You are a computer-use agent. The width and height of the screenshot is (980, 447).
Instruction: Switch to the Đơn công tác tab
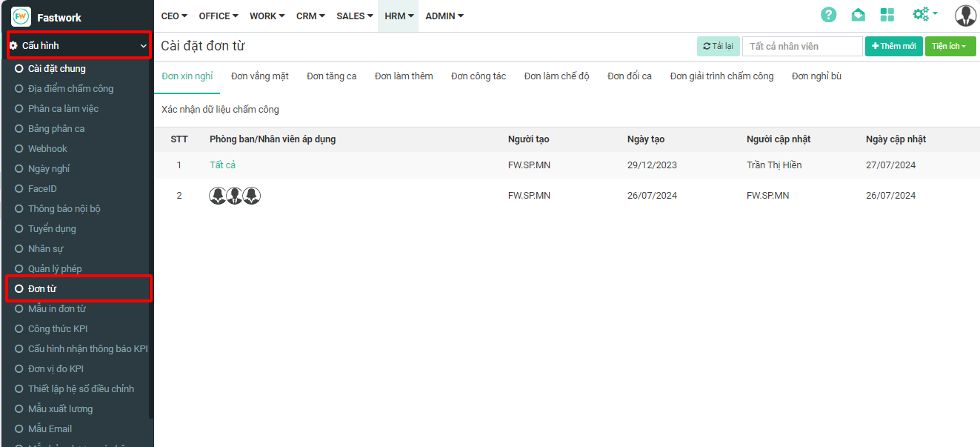point(479,76)
